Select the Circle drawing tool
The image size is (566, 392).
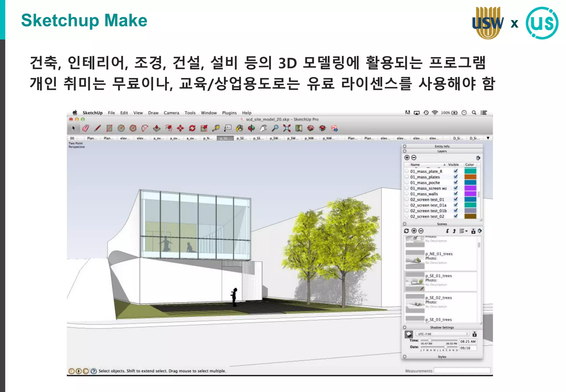tap(121, 128)
